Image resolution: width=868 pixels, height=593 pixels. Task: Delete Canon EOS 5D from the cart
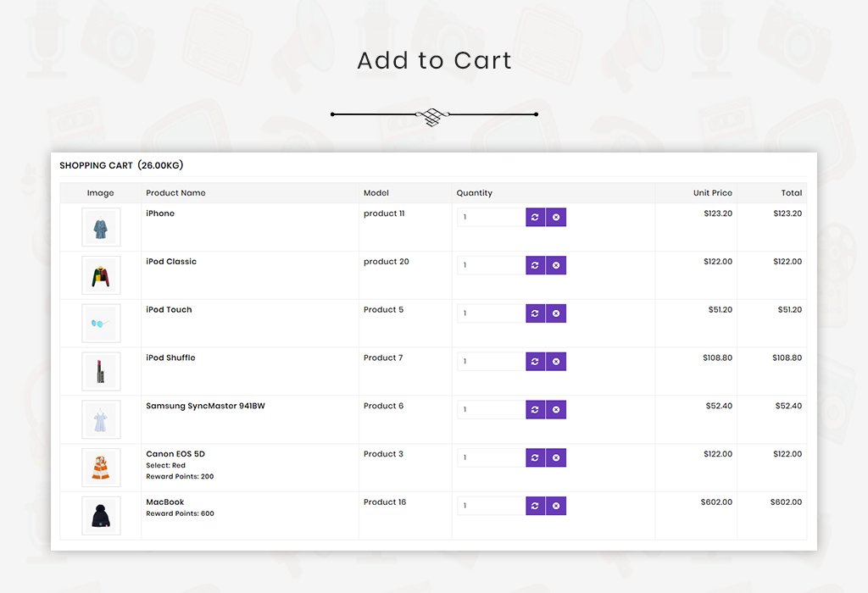(556, 458)
